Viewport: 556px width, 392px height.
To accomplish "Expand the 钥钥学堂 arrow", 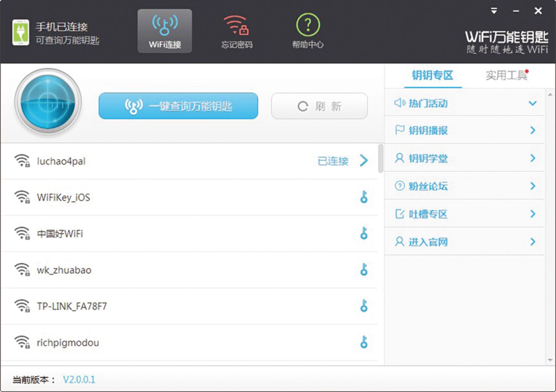I will (533, 158).
